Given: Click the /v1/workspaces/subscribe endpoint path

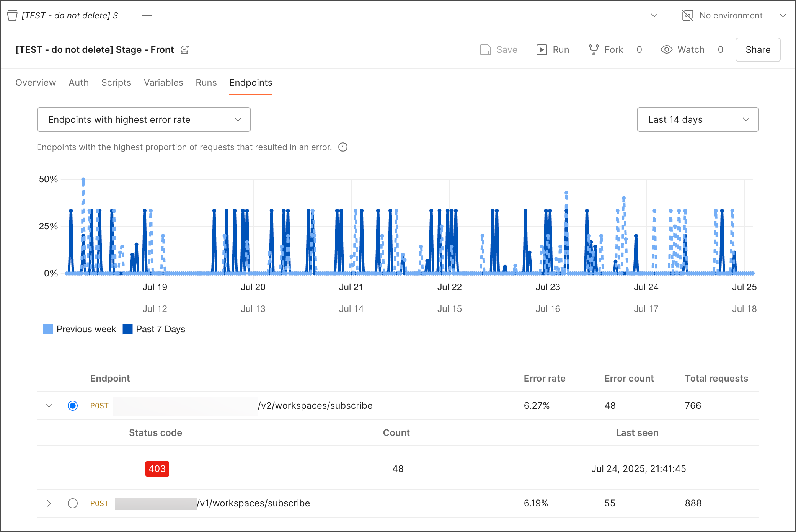Looking at the screenshot, I should tap(253, 503).
